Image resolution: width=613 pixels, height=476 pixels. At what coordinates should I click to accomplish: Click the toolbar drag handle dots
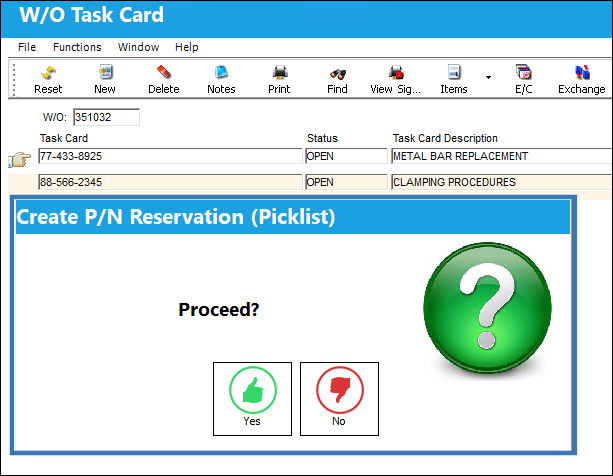(x=14, y=80)
